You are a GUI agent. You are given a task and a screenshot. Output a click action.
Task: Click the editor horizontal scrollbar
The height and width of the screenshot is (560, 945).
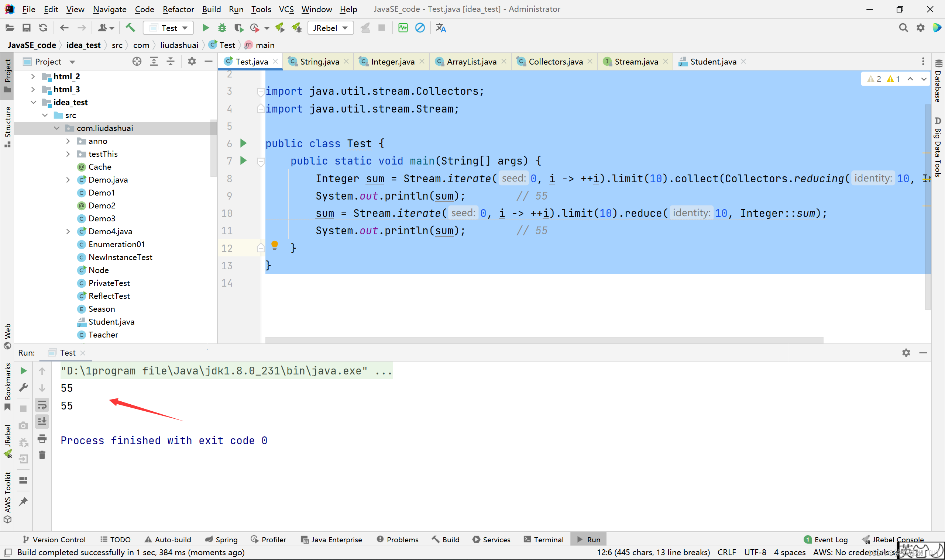(544, 340)
